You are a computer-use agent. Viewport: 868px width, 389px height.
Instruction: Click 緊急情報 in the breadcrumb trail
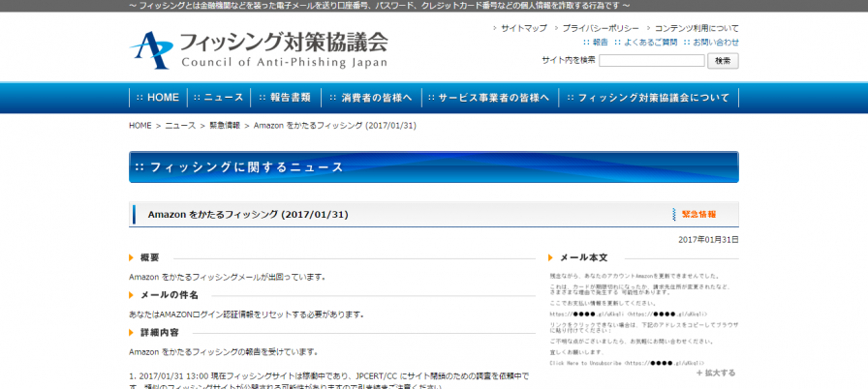pyautogui.click(x=224, y=126)
